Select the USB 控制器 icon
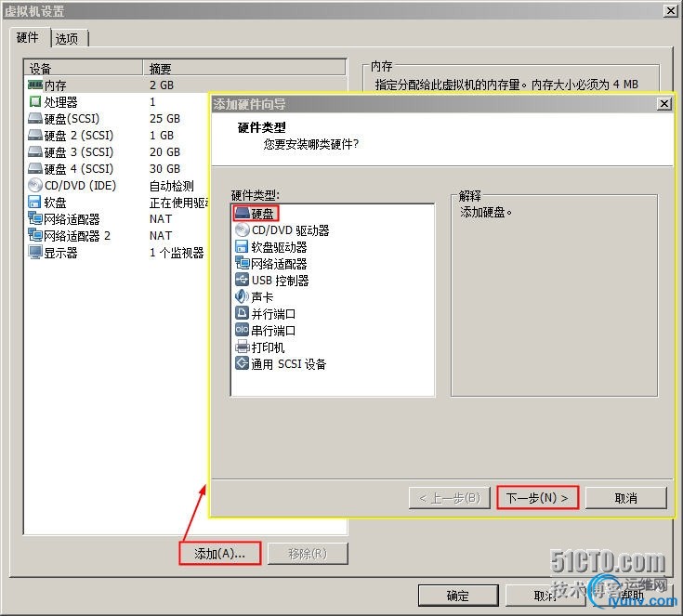 (242, 280)
